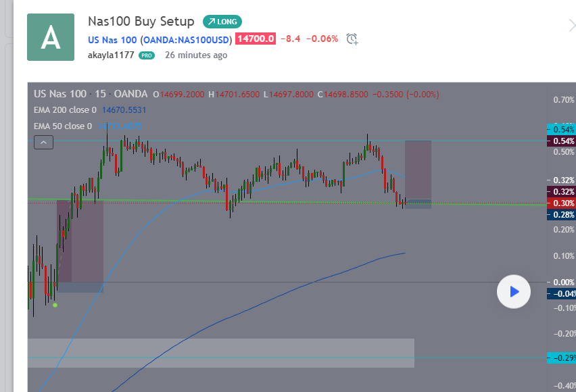Click the US Nas 100 chart symbol title
This screenshot has width=576, height=392.
click(60, 94)
